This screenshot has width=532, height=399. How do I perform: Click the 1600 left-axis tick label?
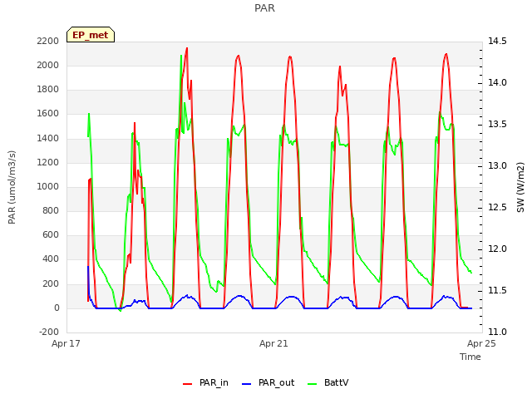[x=48, y=114]
